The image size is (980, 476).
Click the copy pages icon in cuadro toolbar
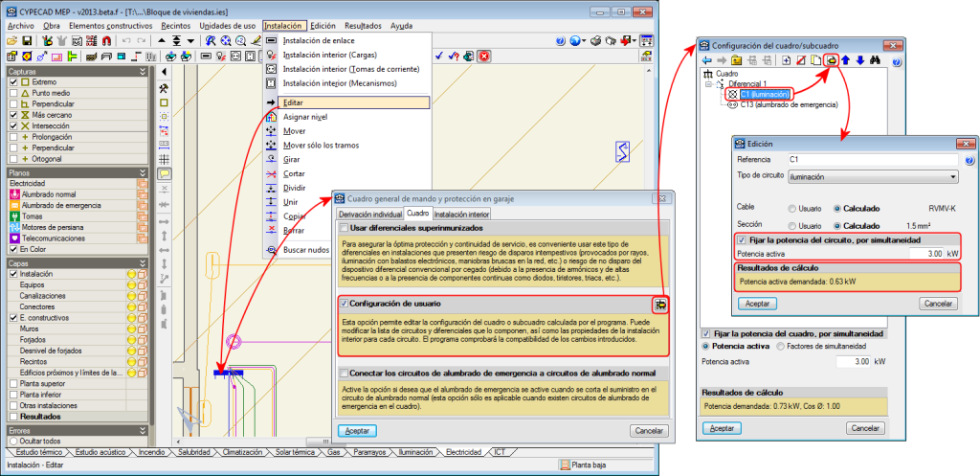815,60
